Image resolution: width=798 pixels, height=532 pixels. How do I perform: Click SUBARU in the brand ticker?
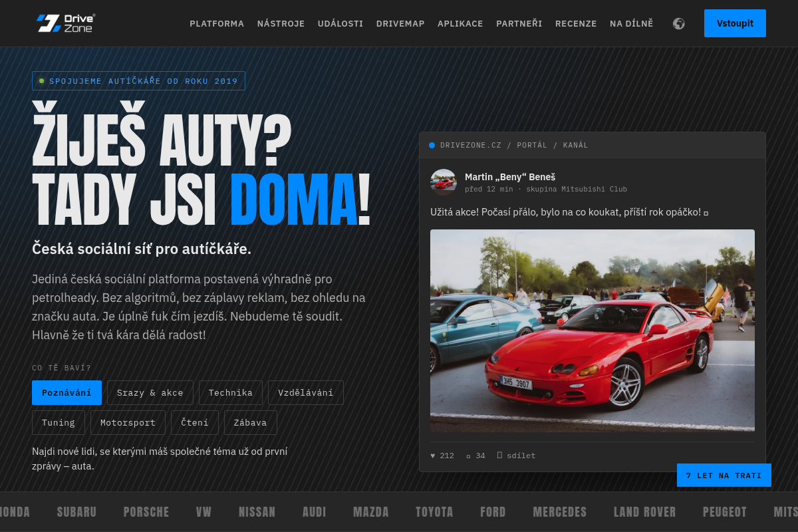click(76, 512)
